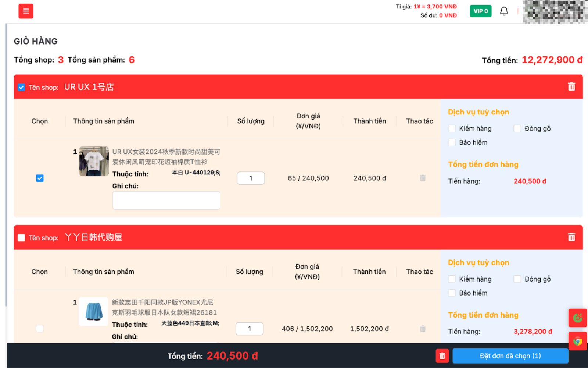The image size is (588, 368).
Task: Click attribute text 本白 U-440129;S;
Action: [x=196, y=173]
